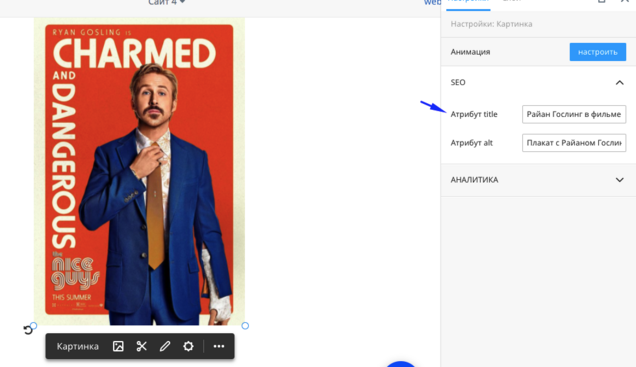The width and height of the screenshot is (636, 367).
Task: Click the Атрибут alt label
Action: click(471, 143)
